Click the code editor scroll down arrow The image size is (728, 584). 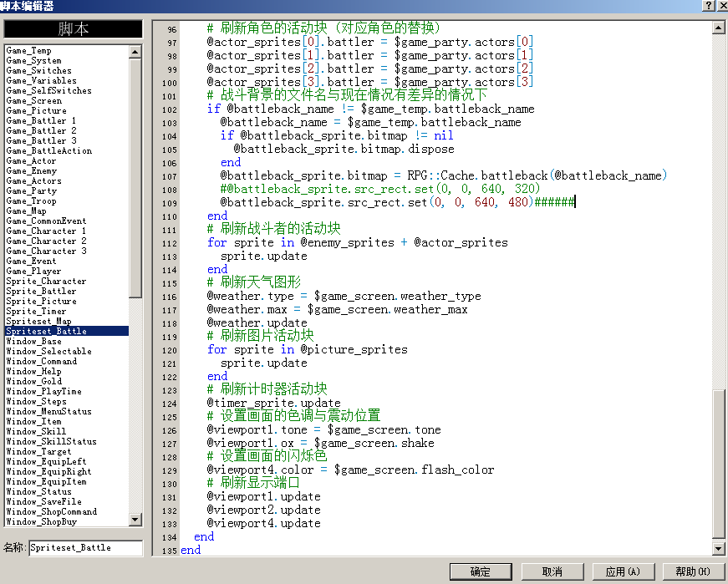pos(718,548)
